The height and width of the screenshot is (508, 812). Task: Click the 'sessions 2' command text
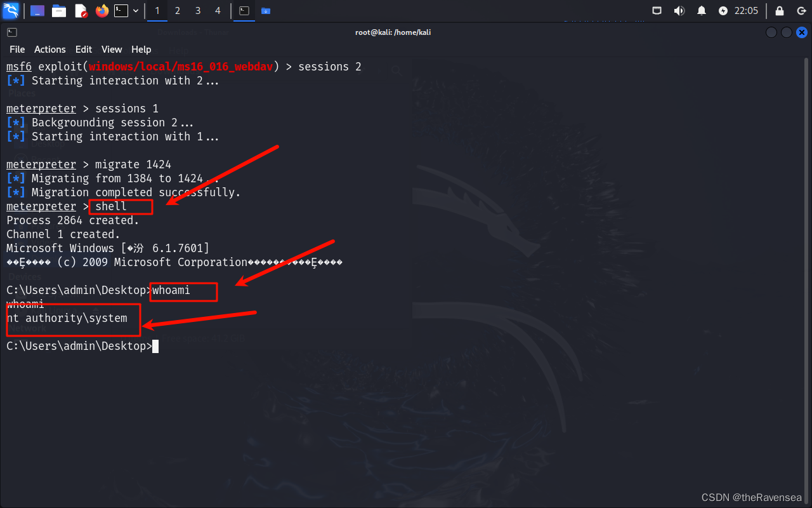click(x=330, y=67)
